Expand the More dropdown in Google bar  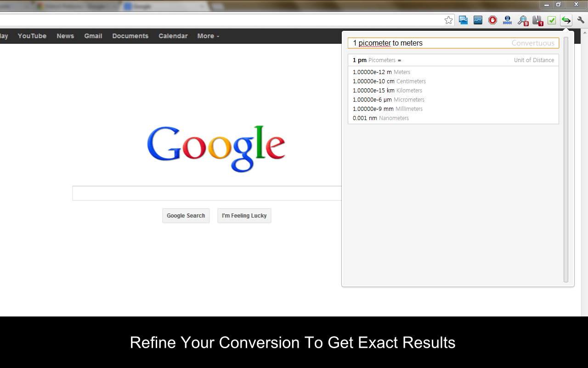[208, 36]
